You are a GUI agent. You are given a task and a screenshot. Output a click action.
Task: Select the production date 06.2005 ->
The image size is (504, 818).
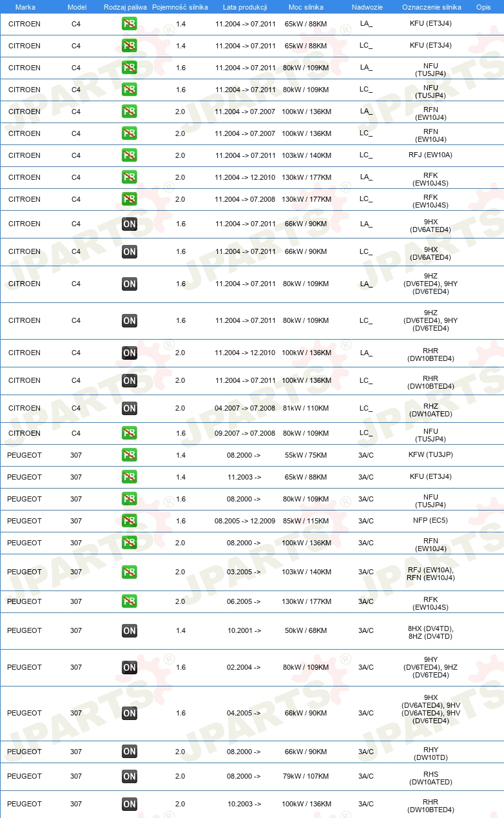[x=244, y=601]
